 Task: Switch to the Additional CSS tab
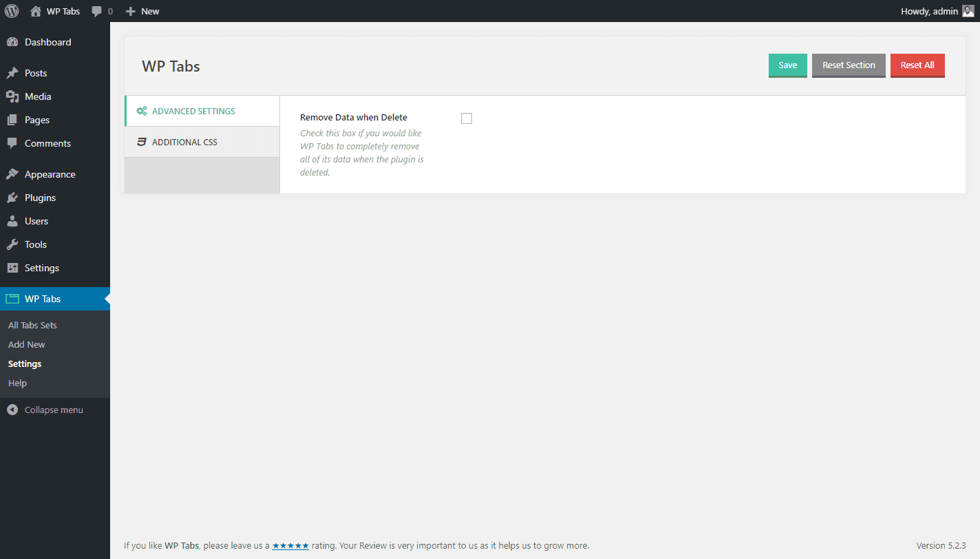coord(202,142)
